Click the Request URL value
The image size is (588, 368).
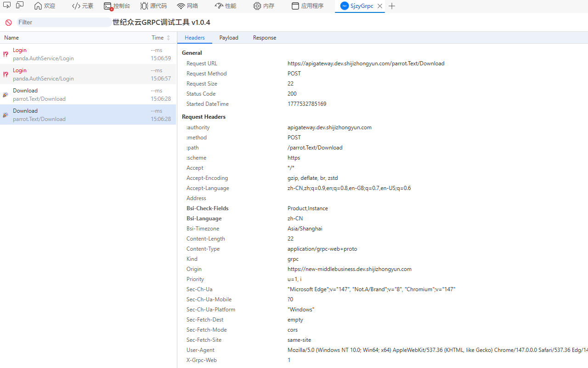(x=366, y=63)
